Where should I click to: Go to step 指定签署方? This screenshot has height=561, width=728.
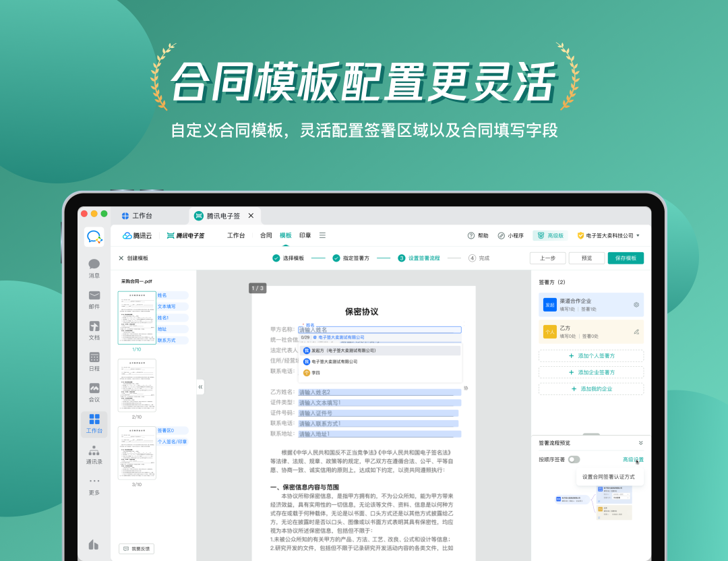(351, 258)
